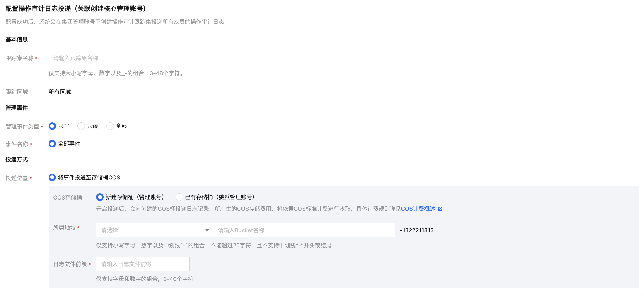
Task: Choose 新建存储桶（管理账号）option
Action: pyautogui.click(x=100, y=197)
